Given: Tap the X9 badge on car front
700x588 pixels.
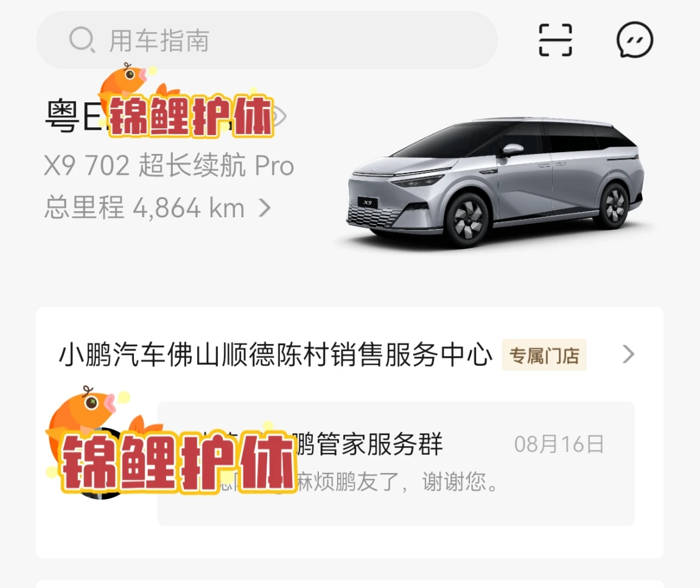Looking at the screenshot, I should point(368,203).
